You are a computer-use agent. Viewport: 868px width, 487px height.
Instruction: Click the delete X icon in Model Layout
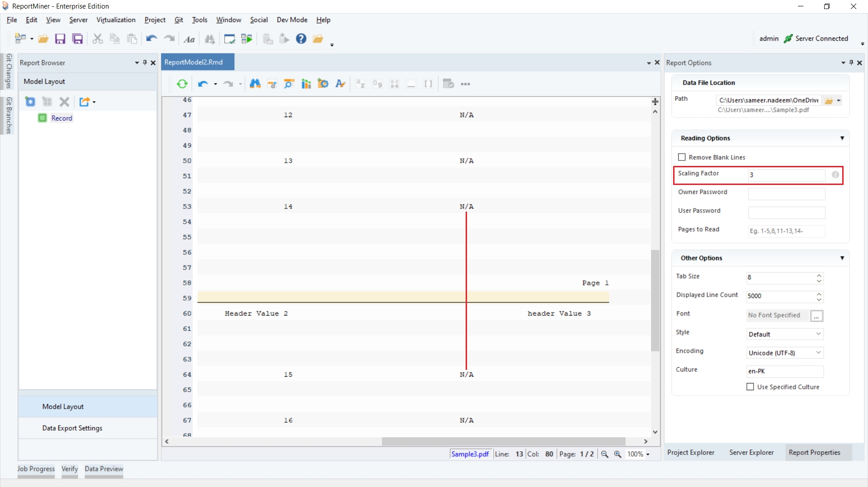tap(65, 102)
